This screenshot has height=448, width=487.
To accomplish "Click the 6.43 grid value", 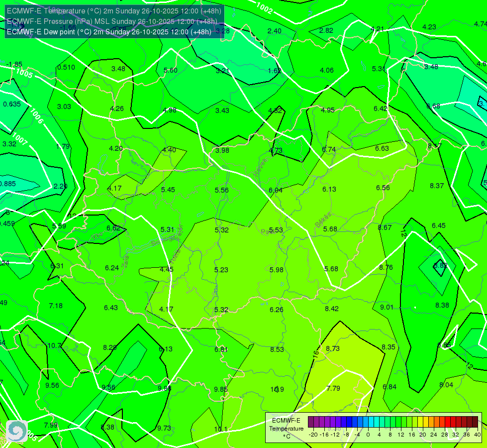I will pyautogui.click(x=111, y=308).
